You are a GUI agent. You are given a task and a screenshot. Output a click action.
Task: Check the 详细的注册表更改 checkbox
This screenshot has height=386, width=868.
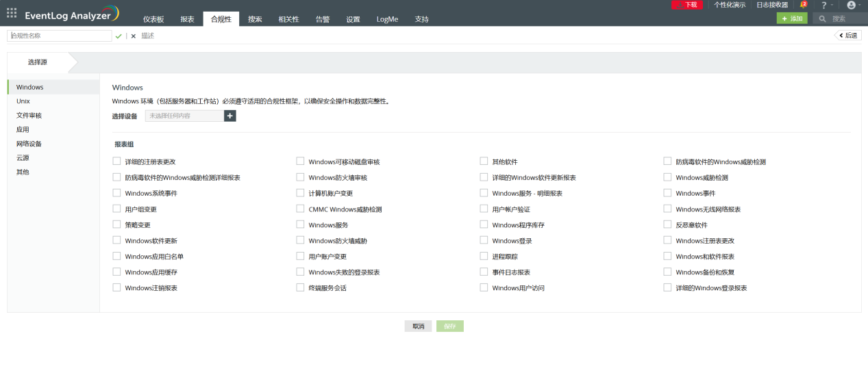point(116,162)
